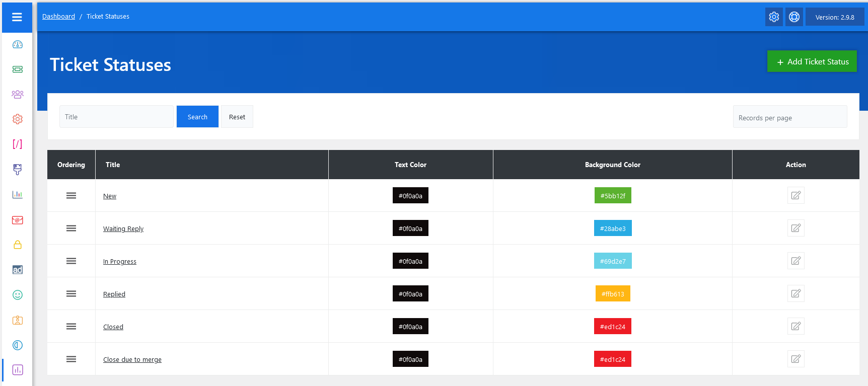Click the smiley face sidebar icon
The height and width of the screenshot is (386, 868).
pyautogui.click(x=18, y=295)
